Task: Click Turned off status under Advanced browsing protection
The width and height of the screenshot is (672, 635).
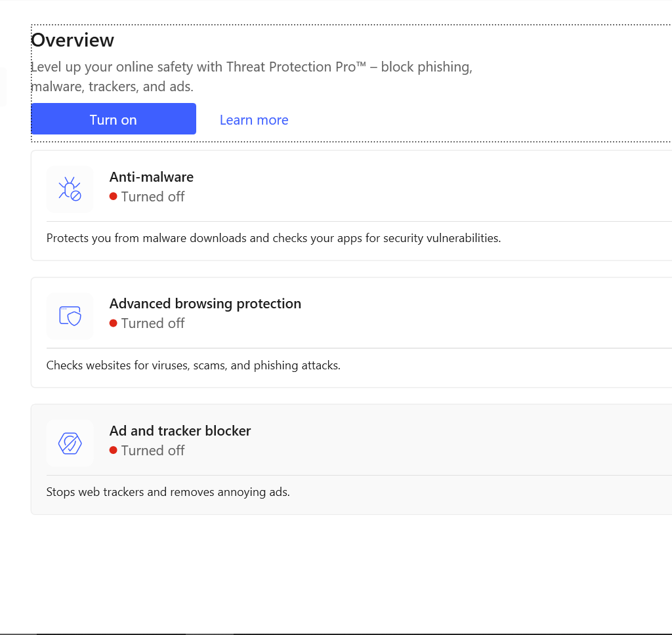Action: tap(147, 323)
